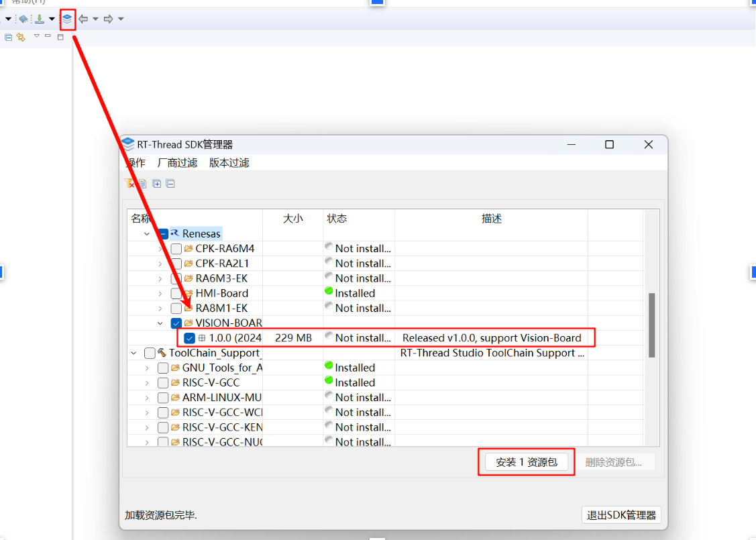Tick the ARM-LINUX-MUSL checkbox

(x=163, y=398)
